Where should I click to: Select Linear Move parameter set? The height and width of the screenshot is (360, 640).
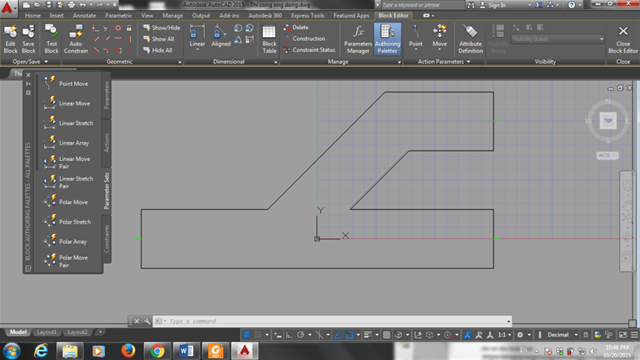click(x=68, y=103)
